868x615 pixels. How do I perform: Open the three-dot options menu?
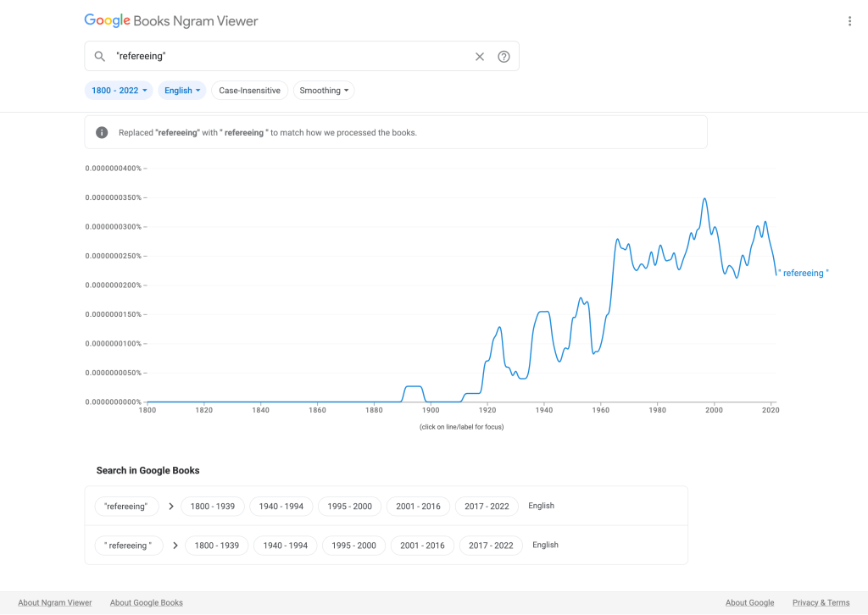tap(849, 21)
